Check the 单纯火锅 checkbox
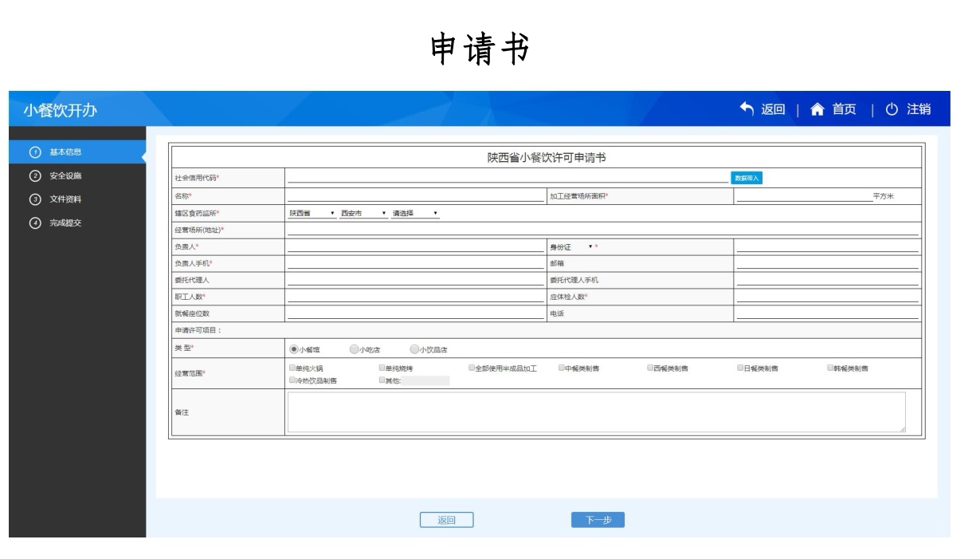The image size is (980, 559). pos(292,368)
